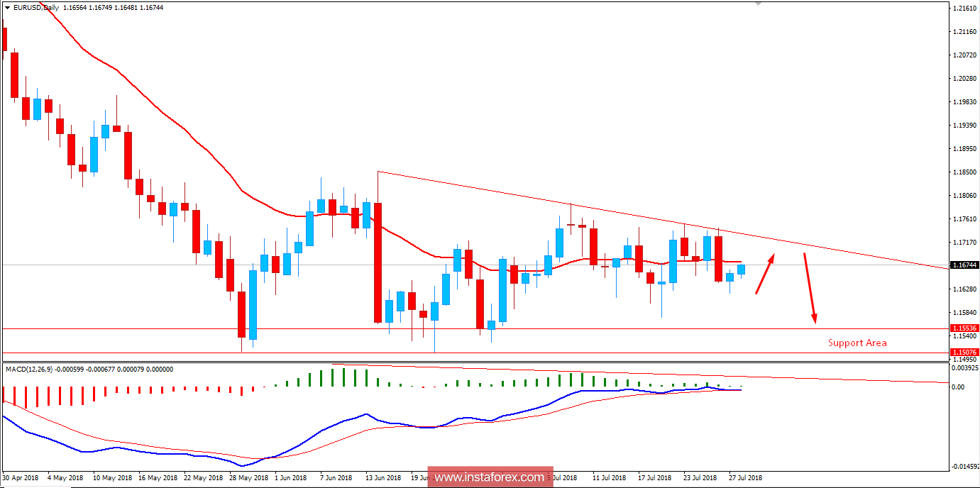Select the Support Area text annotation

coord(857,343)
